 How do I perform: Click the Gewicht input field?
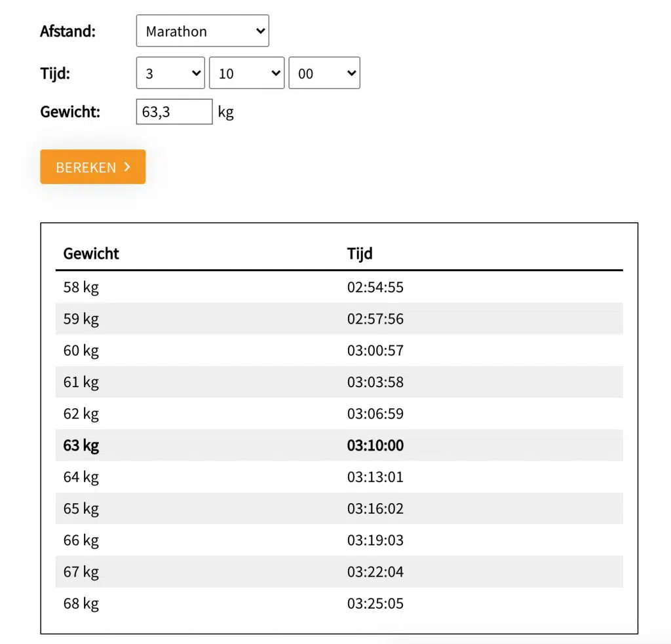(174, 112)
